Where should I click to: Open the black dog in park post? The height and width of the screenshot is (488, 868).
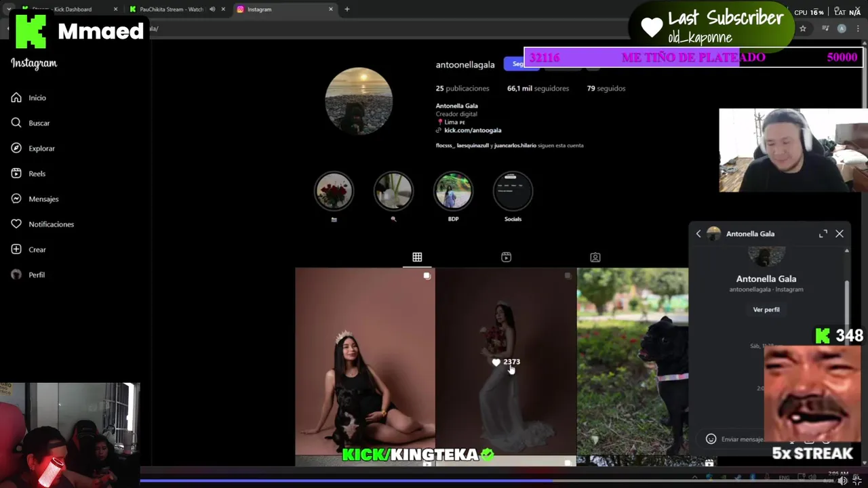(x=633, y=361)
